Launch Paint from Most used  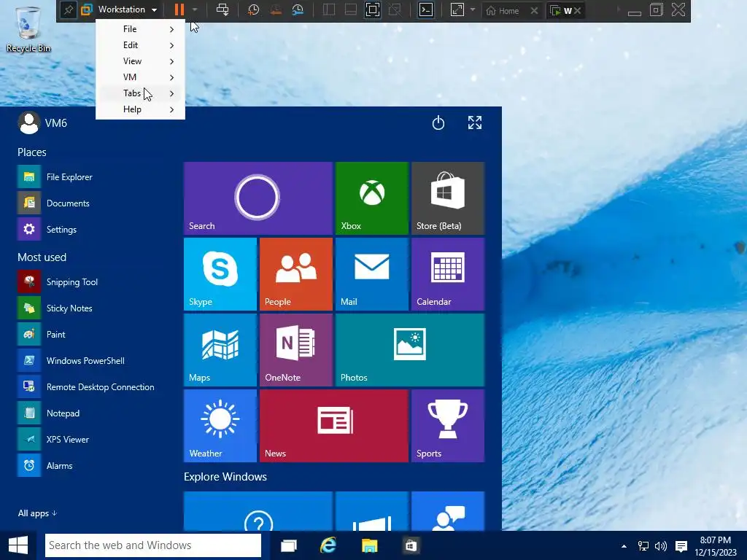coord(42,334)
